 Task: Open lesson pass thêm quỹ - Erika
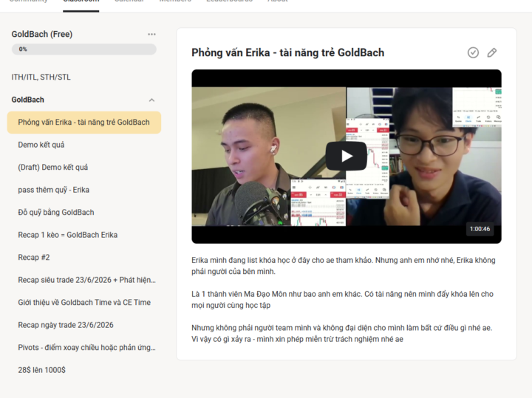(x=54, y=190)
